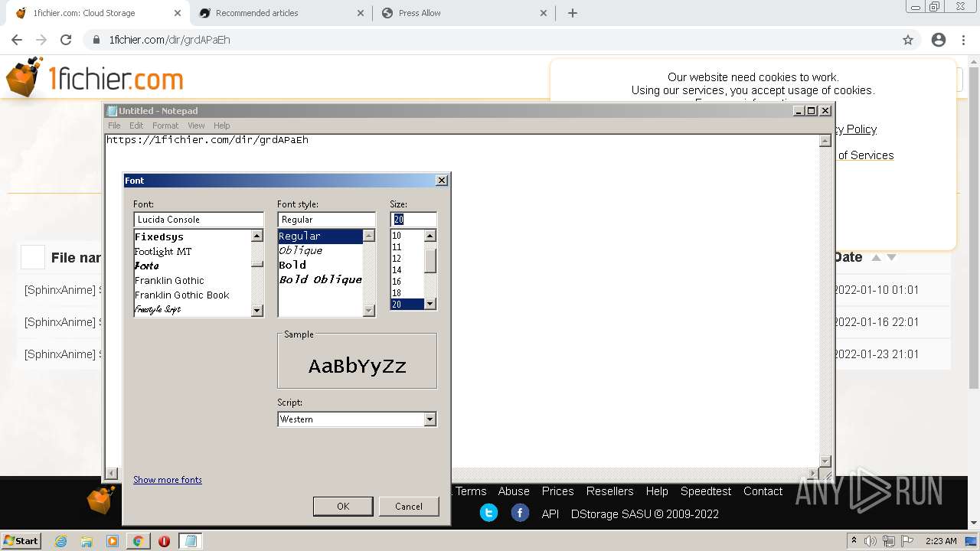Sort file list by date ascending arrow
Screen dimensions: 980x551
(876, 258)
